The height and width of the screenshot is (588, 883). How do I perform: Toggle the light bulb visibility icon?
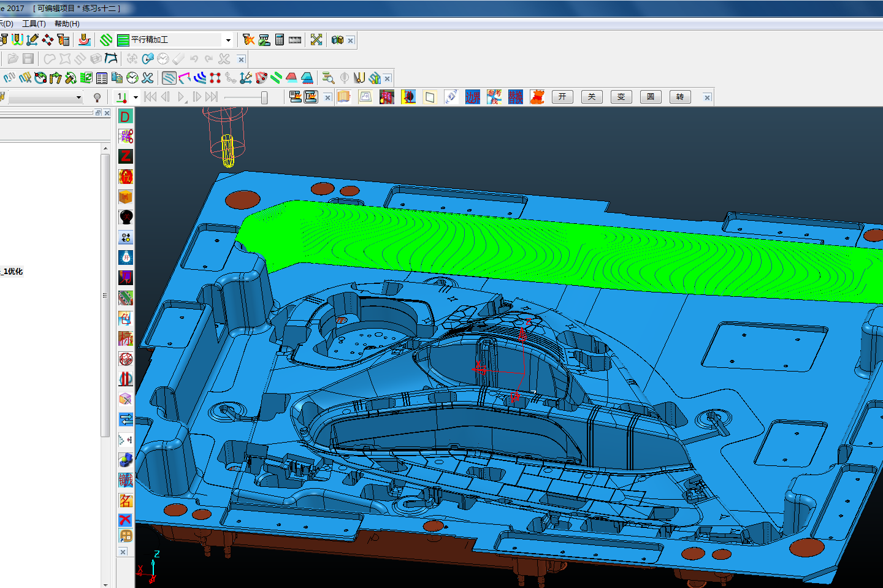[97, 97]
